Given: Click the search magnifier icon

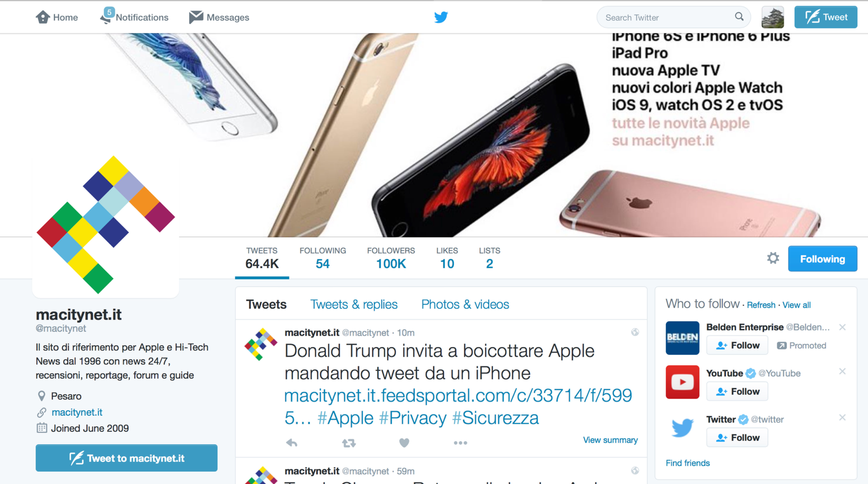Looking at the screenshot, I should tap(739, 16).
